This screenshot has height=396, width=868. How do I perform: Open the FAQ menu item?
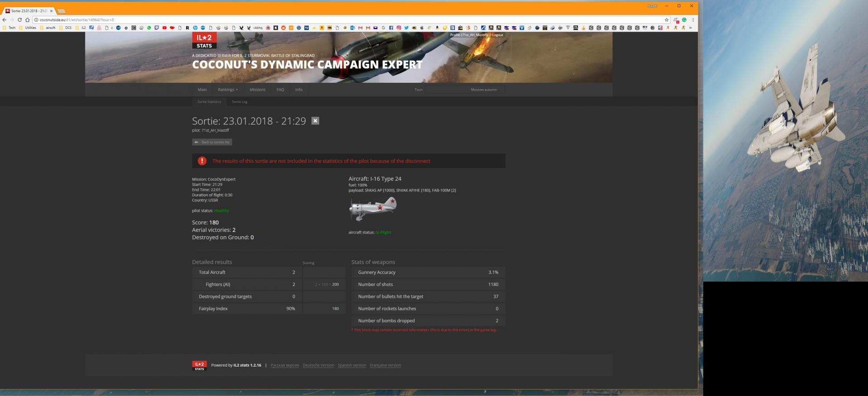pyautogui.click(x=280, y=90)
